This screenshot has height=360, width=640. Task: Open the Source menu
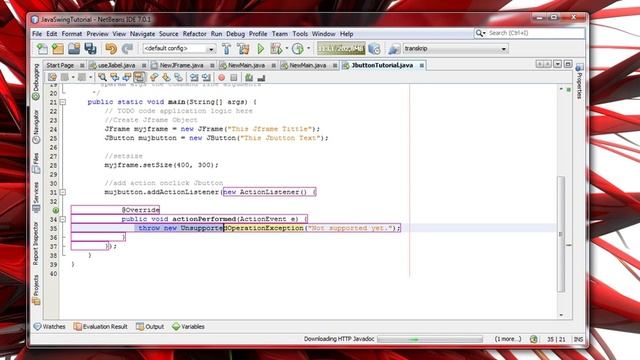(x=169, y=34)
